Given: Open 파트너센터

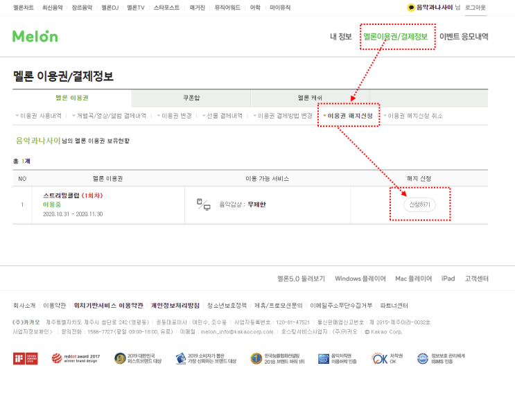Looking at the screenshot, I should (x=394, y=306).
